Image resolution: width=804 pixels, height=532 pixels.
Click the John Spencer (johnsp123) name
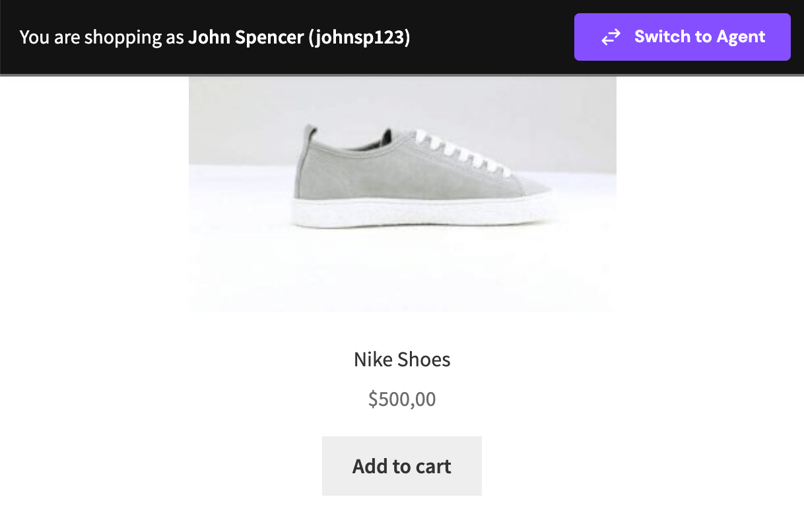(x=299, y=38)
